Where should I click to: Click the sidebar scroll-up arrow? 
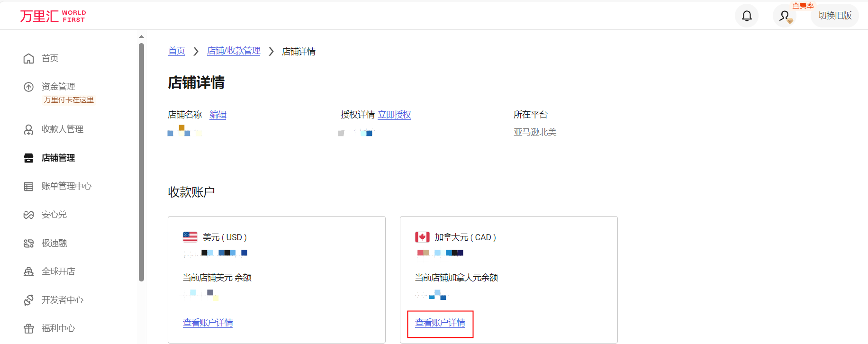(x=141, y=36)
